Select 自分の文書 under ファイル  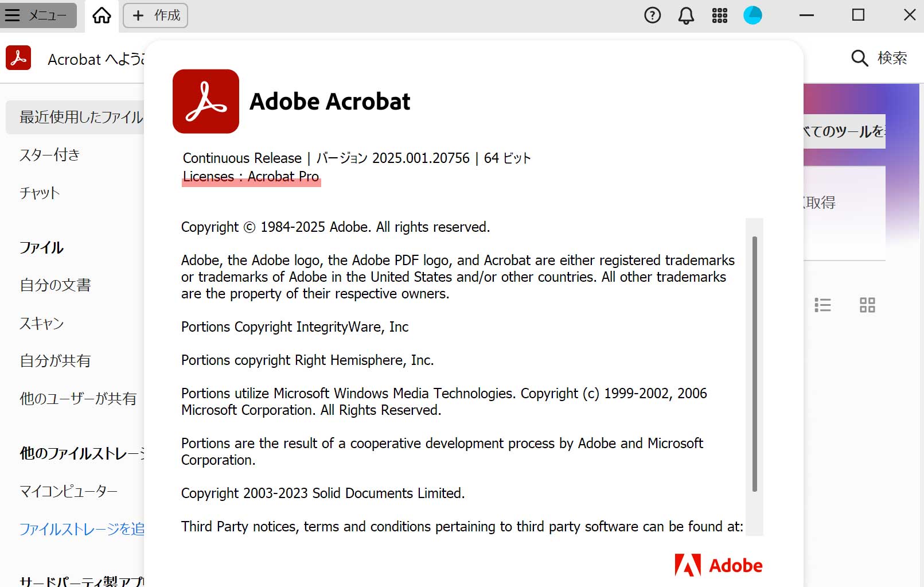tap(53, 285)
